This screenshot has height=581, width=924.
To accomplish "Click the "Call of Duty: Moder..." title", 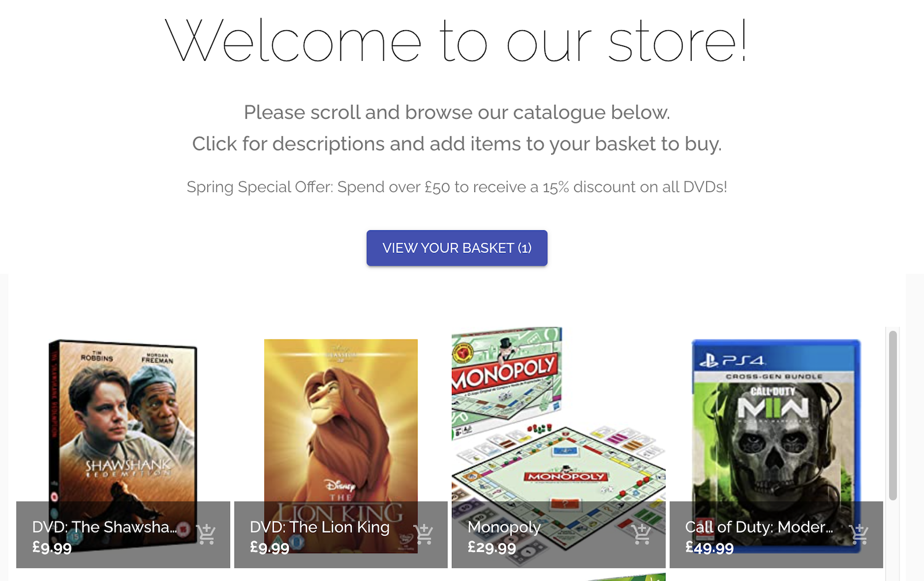I will click(759, 527).
